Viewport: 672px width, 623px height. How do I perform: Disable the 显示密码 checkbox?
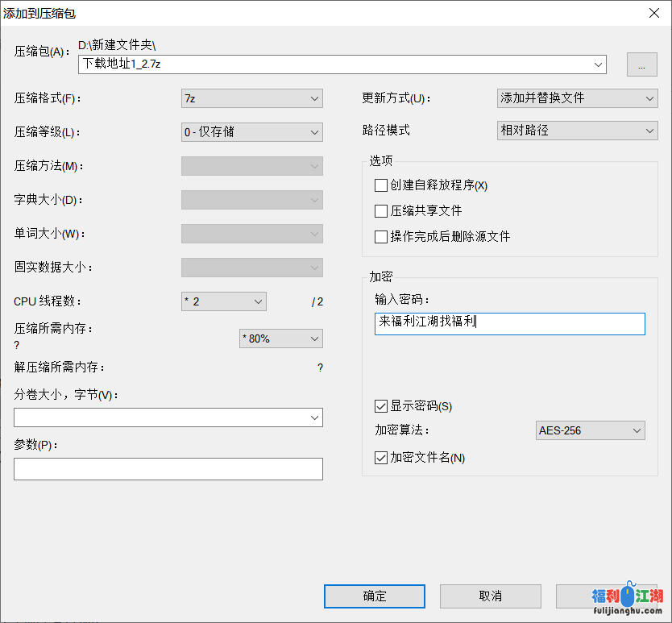pos(380,406)
